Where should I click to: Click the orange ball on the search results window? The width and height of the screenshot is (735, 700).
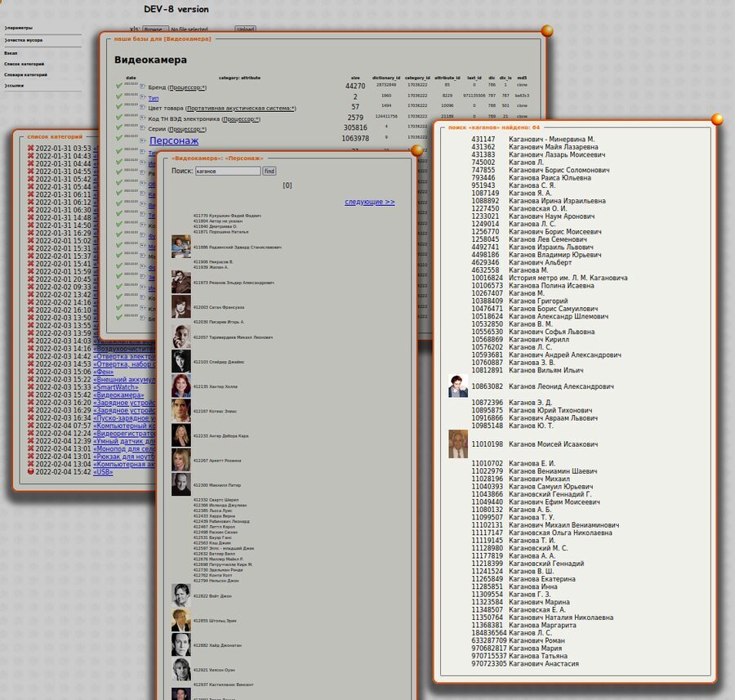point(717,119)
